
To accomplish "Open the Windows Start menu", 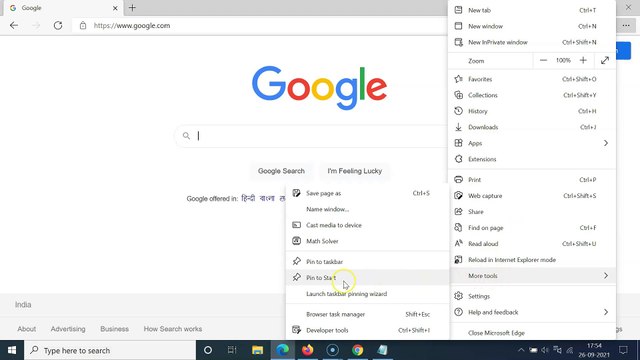I will [12, 350].
